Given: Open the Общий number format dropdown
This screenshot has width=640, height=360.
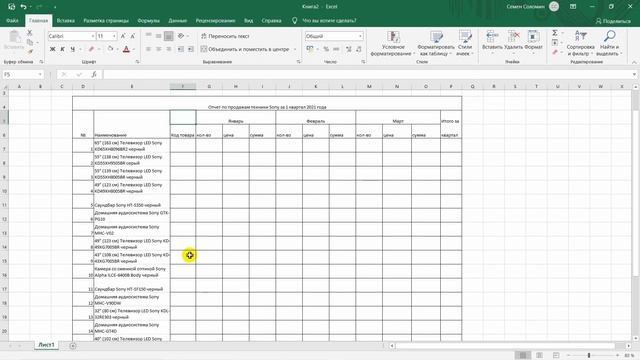Looking at the screenshot, I should coord(360,36).
